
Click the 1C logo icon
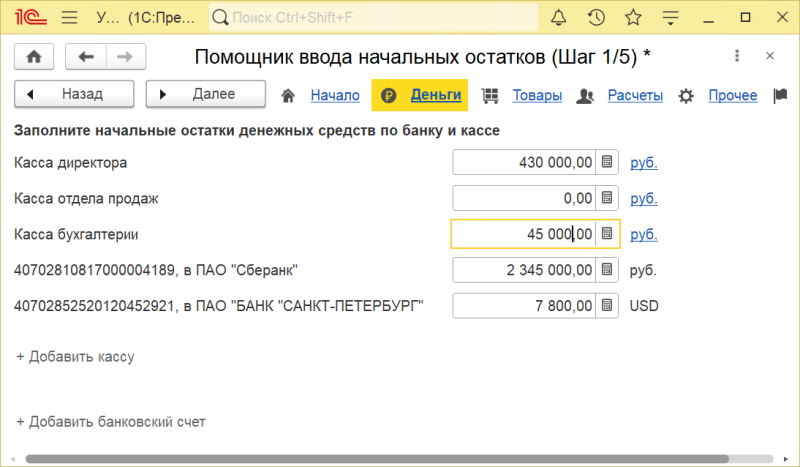[31, 18]
